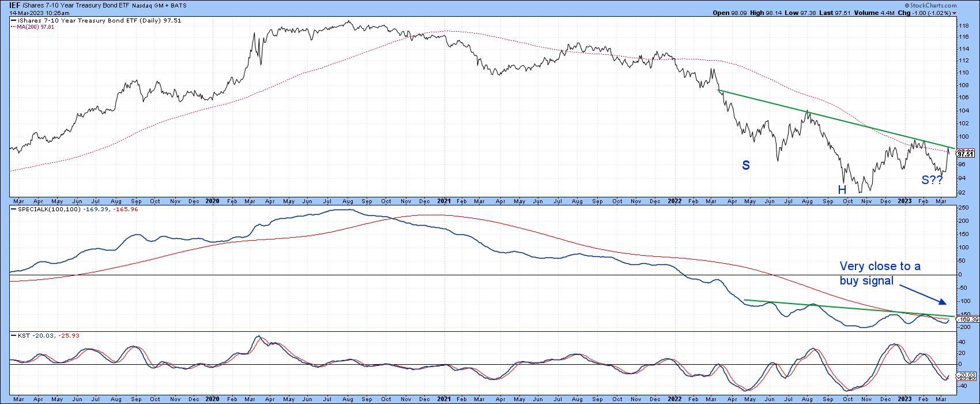Select the 108 price axis label
980x404 pixels.
pyautogui.click(x=963, y=84)
